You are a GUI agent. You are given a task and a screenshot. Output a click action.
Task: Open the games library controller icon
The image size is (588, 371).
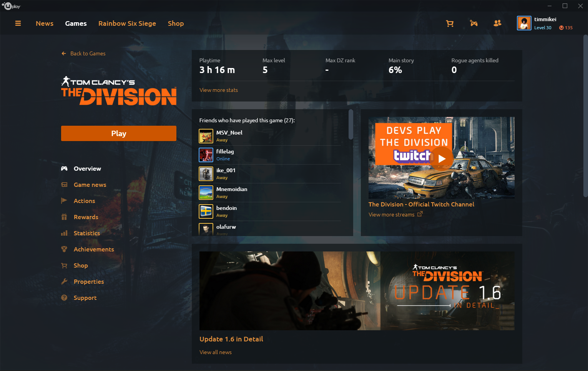click(x=473, y=23)
